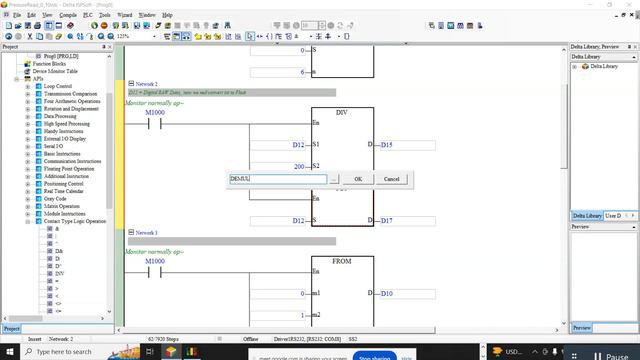
Task: Click the D15 output operand field
Action: (x=407, y=145)
